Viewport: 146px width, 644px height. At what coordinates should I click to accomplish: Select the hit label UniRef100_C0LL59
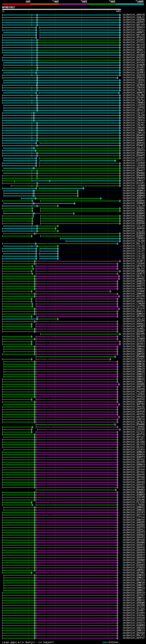click(x=134, y=206)
